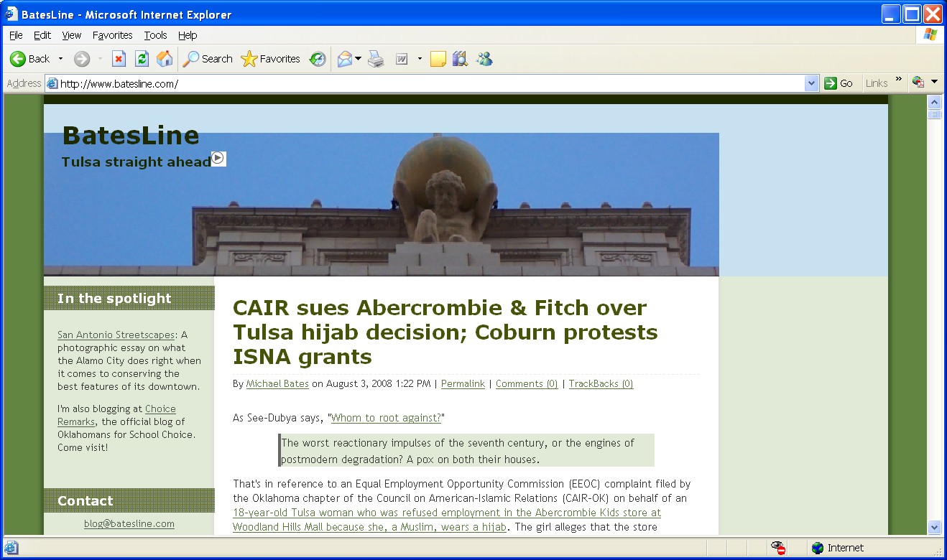
Task: Click the Windows flag logo
Action: point(930,34)
